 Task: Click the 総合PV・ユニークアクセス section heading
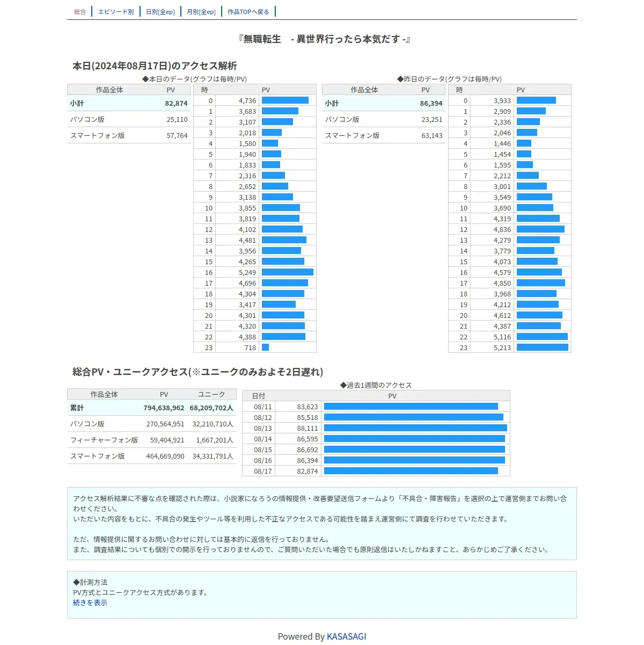(x=197, y=372)
